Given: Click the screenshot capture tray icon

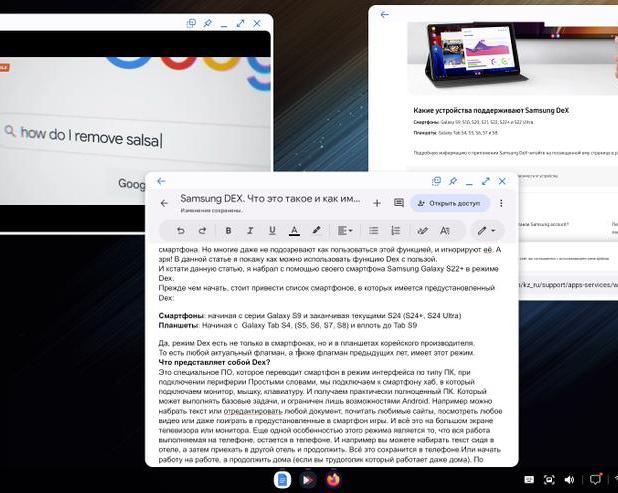Looking at the screenshot, I should tap(549, 480).
